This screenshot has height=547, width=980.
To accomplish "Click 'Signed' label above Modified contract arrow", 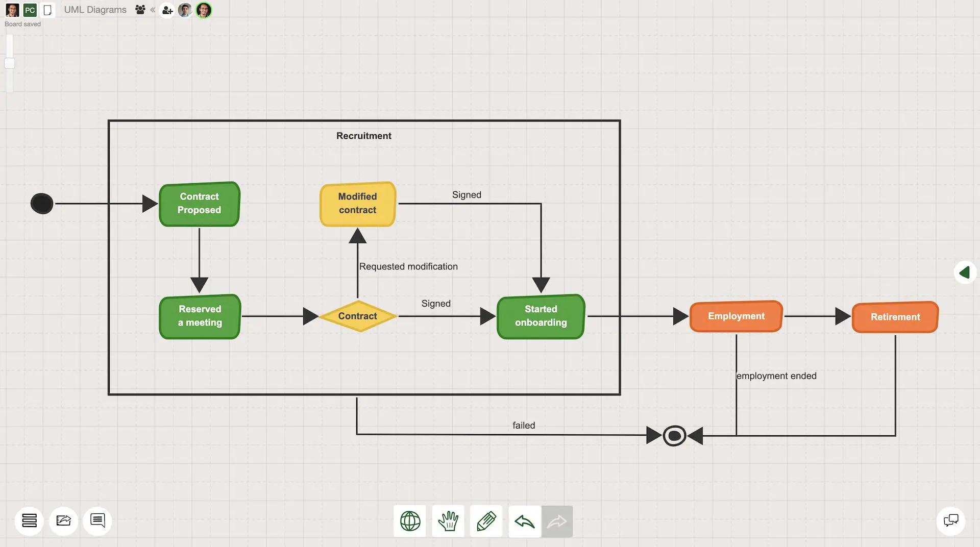I will [x=467, y=195].
